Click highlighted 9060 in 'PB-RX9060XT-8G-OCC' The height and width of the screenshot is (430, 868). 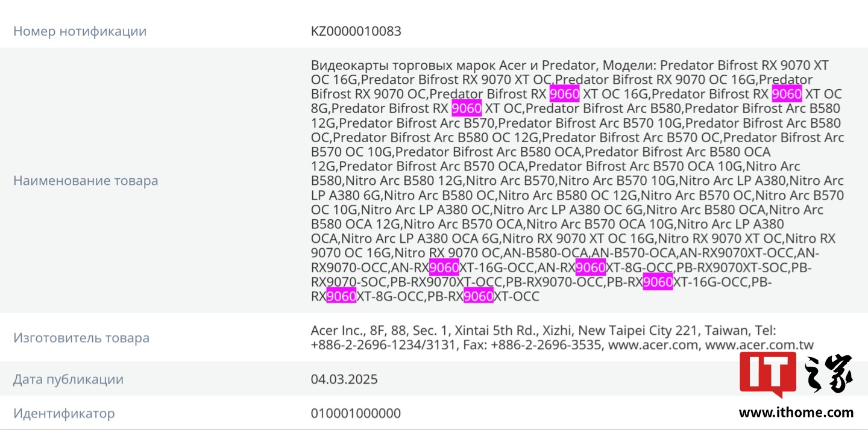coord(341,296)
